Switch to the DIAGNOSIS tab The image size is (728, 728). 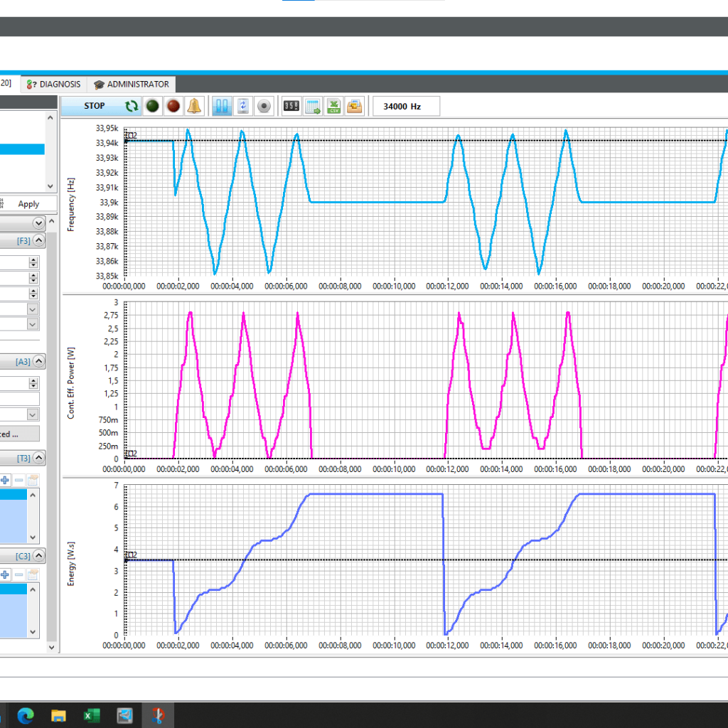pos(54,84)
